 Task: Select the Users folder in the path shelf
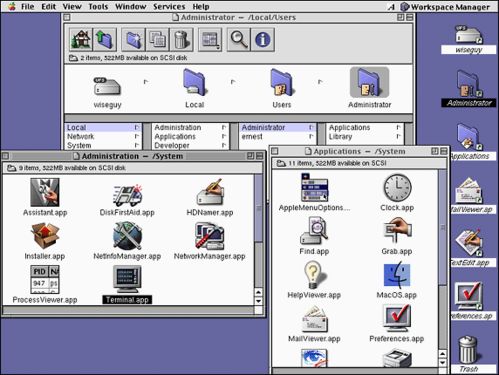point(282,82)
